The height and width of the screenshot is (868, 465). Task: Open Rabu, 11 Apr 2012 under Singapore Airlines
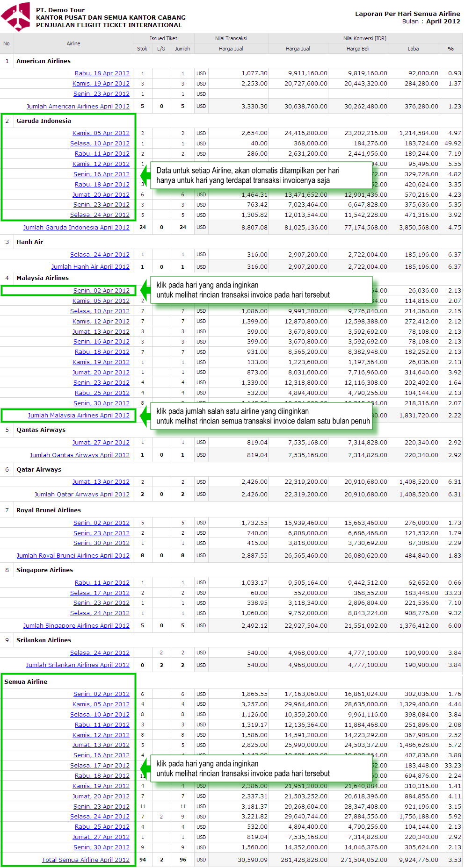click(102, 583)
